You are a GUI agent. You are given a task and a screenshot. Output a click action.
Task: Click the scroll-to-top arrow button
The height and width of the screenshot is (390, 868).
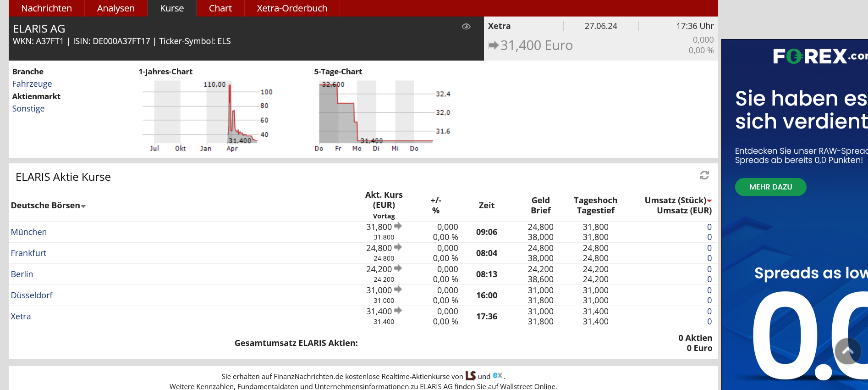click(x=847, y=351)
